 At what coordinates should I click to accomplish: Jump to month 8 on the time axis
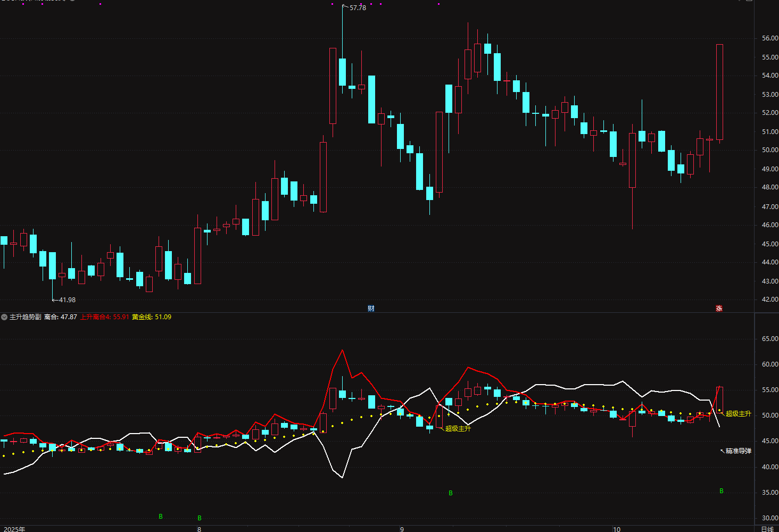point(200,529)
